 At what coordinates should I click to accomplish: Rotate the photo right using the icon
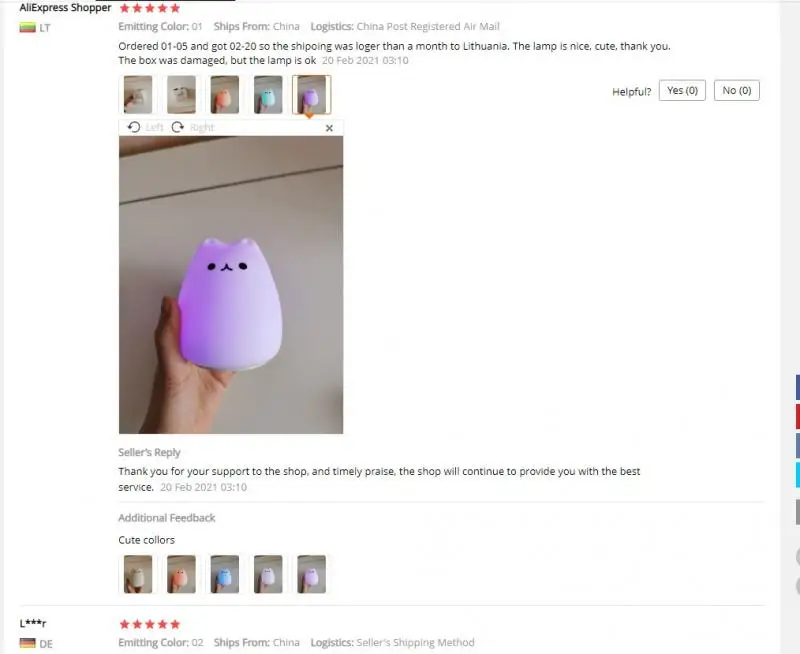[x=178, y=127]
